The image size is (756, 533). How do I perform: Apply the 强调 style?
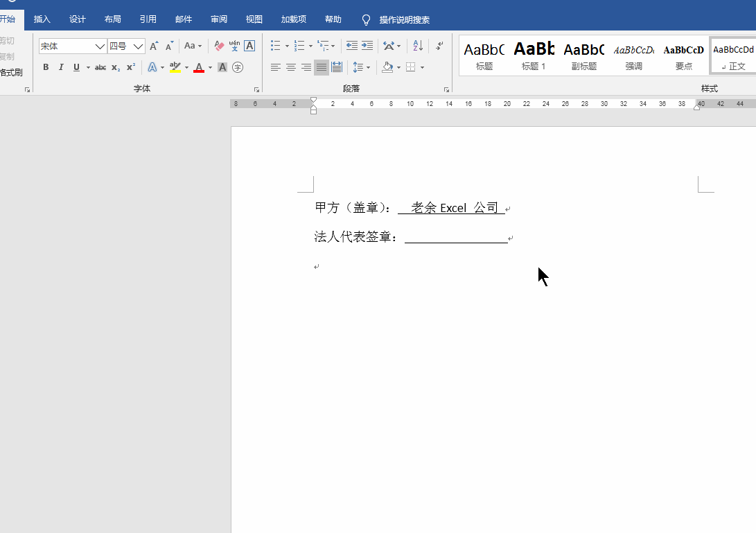(x=633, y=55)
